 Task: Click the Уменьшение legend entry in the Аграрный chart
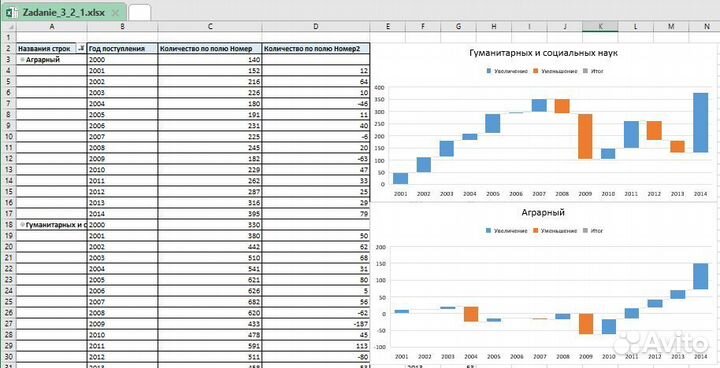pyautogui.click(x=555, y=231)
